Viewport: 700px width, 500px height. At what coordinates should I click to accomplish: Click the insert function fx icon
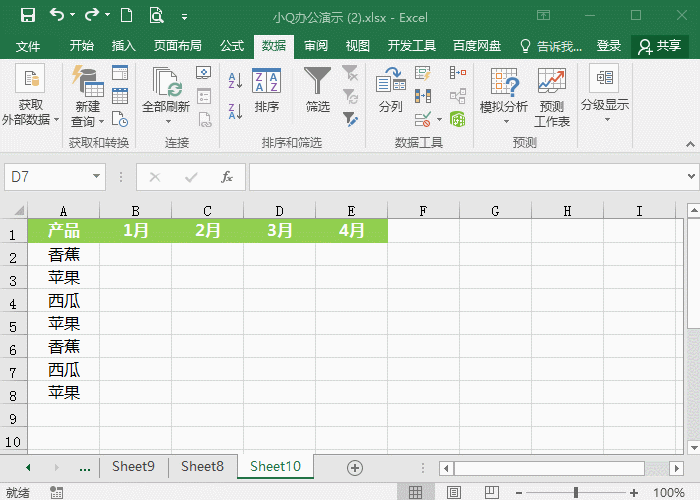pyautogui.click(x=227, y=177)
